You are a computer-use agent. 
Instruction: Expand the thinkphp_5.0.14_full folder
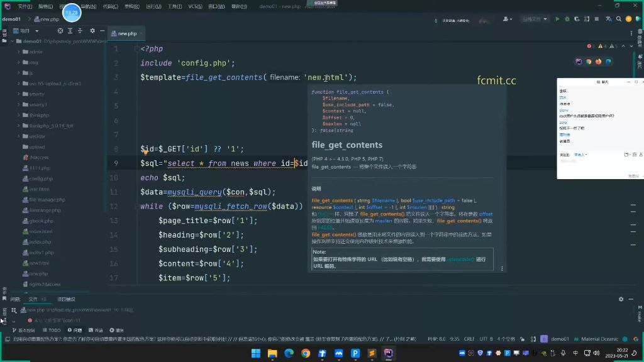click(18, 126)
